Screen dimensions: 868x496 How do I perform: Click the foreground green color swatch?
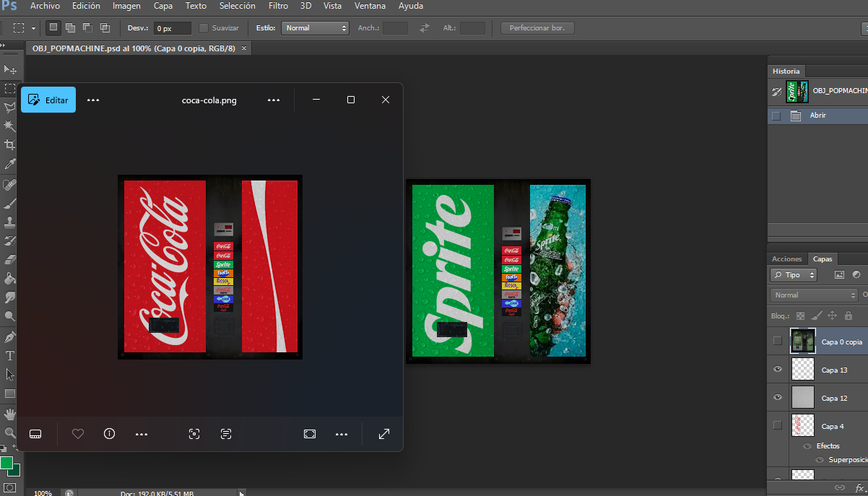tap(6, 463)
